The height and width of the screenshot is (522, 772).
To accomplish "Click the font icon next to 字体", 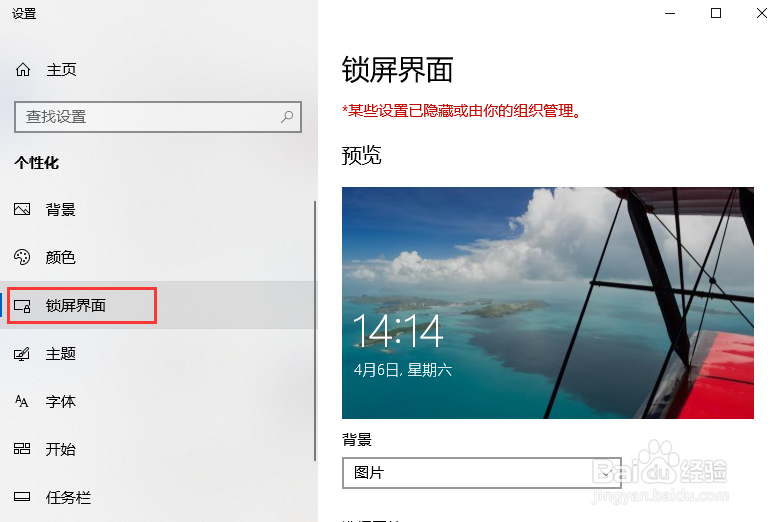I will point(22,401).
